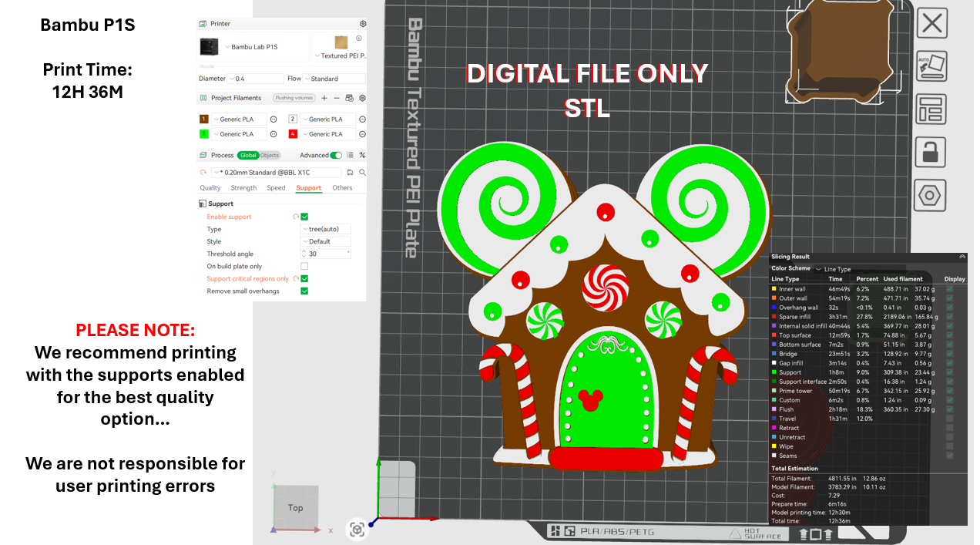This screenshot has width=980, height=545.
Task: Open the Line Type color scheme dropdown
Action: pos(834,269)
